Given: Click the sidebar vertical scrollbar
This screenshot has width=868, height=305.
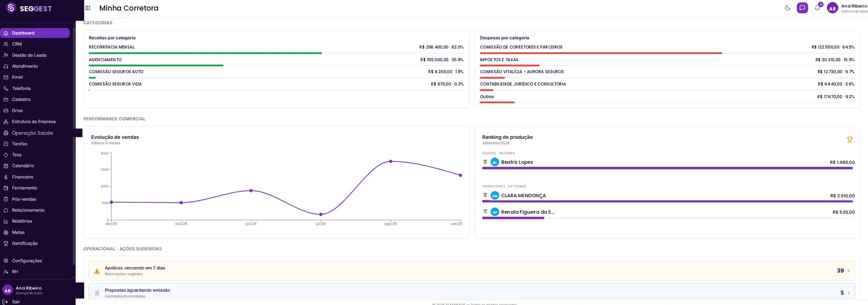Looking at the screenshot, I should [x=74, y=146].
